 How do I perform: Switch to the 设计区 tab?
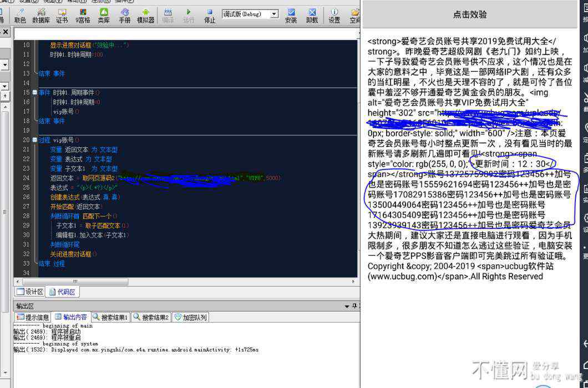[30, 292]
